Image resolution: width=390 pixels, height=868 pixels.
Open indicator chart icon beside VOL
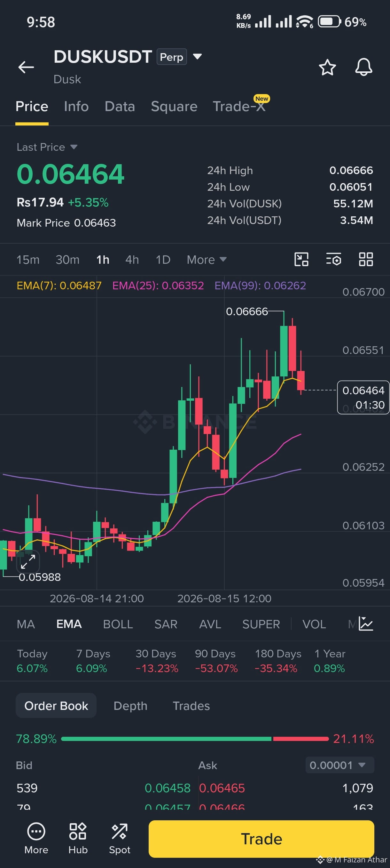point(366,624)
